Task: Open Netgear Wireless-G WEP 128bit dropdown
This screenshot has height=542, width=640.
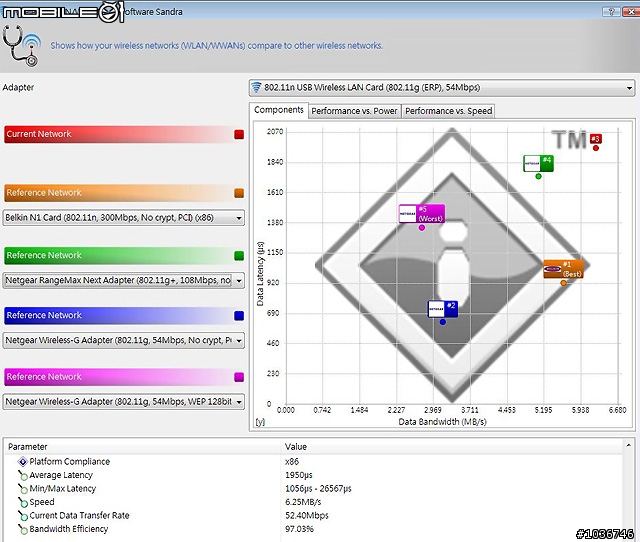Action: point(124,402)
